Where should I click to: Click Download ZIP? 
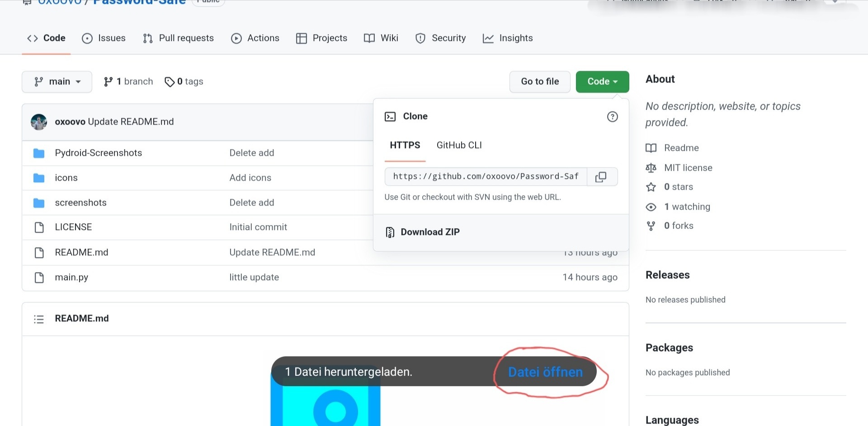pos(430,232)
